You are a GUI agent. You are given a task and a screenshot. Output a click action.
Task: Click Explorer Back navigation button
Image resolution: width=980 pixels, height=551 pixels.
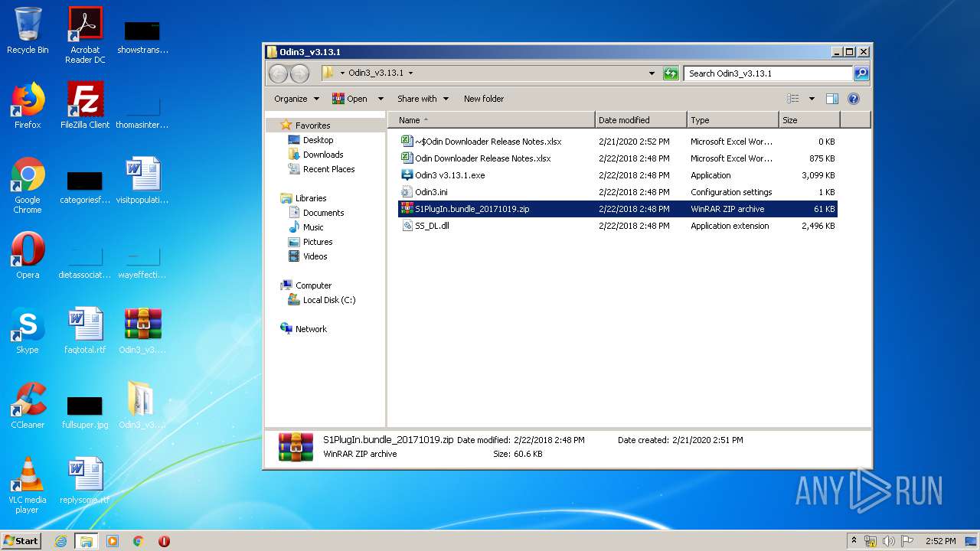click(279, 73)
